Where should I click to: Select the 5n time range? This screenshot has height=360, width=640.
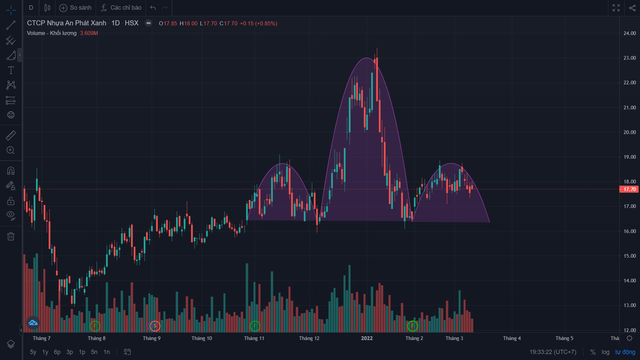point(94,352)
